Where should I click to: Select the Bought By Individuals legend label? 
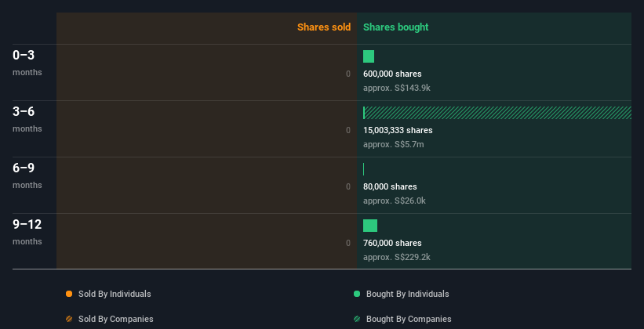pyautogui.click(x=407, y=294)
